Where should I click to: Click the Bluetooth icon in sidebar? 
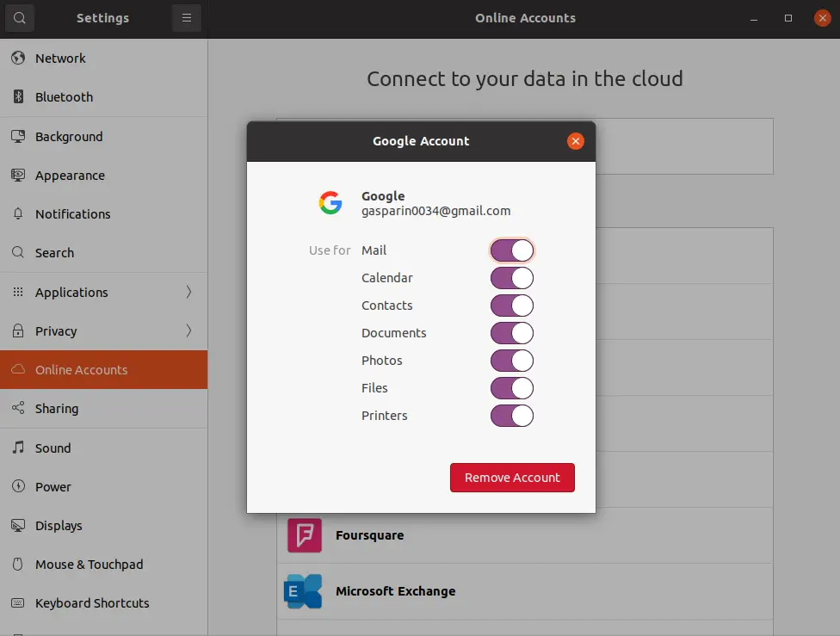tap(18, 97)
